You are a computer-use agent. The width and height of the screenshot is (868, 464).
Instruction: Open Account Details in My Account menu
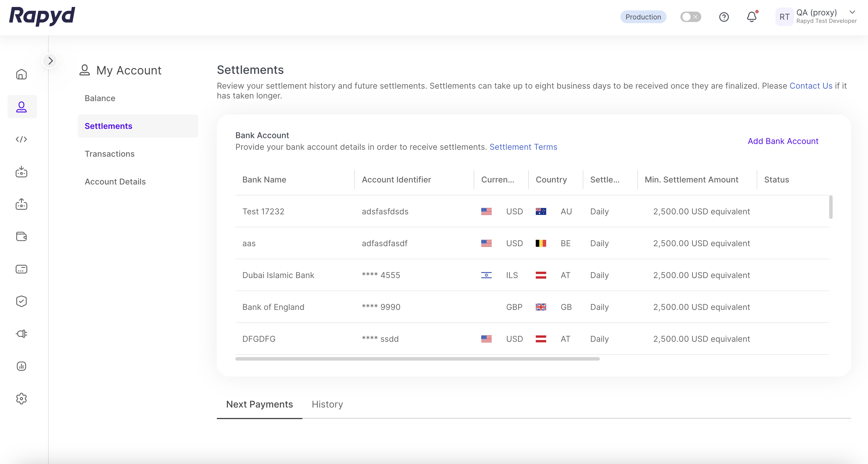(x=115, y=182)
